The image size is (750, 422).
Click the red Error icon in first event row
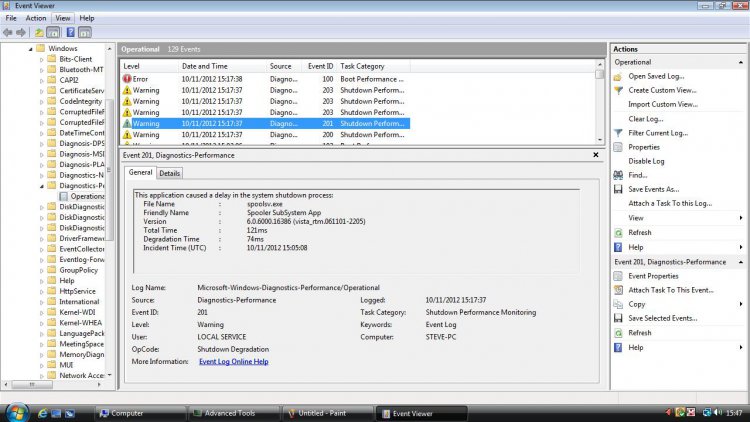127,79
